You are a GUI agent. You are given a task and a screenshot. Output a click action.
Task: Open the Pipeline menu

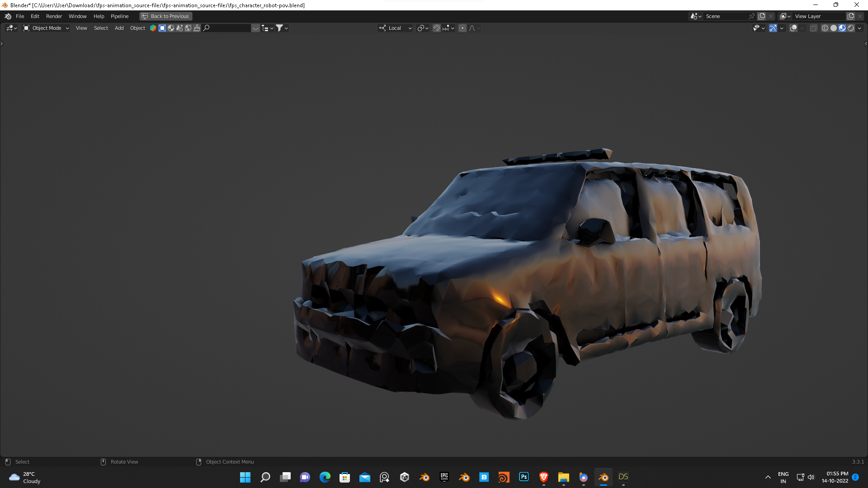point(119,16)
